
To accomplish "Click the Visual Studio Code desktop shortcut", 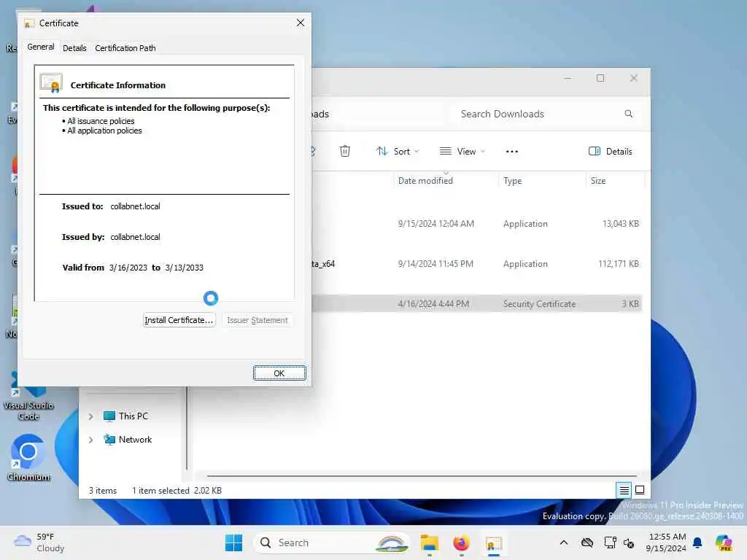I will [x=28, y=397].
